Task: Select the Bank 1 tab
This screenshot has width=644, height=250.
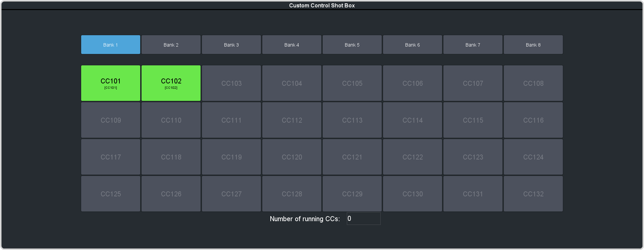Action: pyautogui.click(x=111, y=45)
